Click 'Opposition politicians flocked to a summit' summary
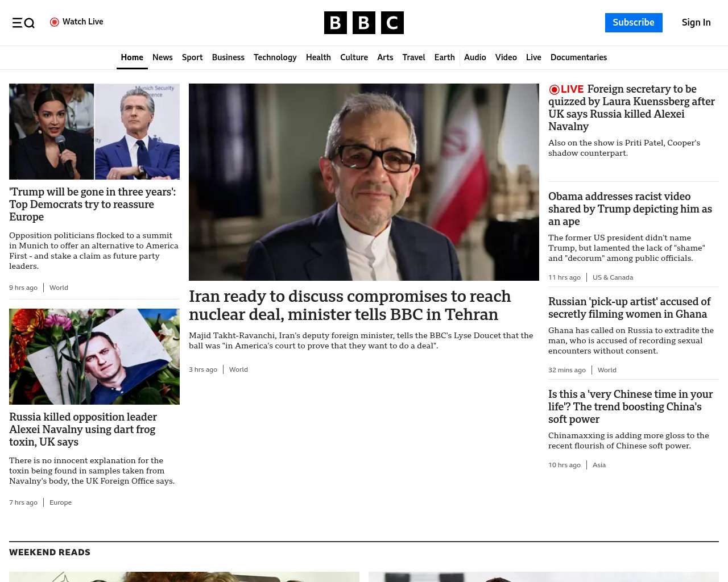Screen dimensions: 728x582 tap(94, 251)
